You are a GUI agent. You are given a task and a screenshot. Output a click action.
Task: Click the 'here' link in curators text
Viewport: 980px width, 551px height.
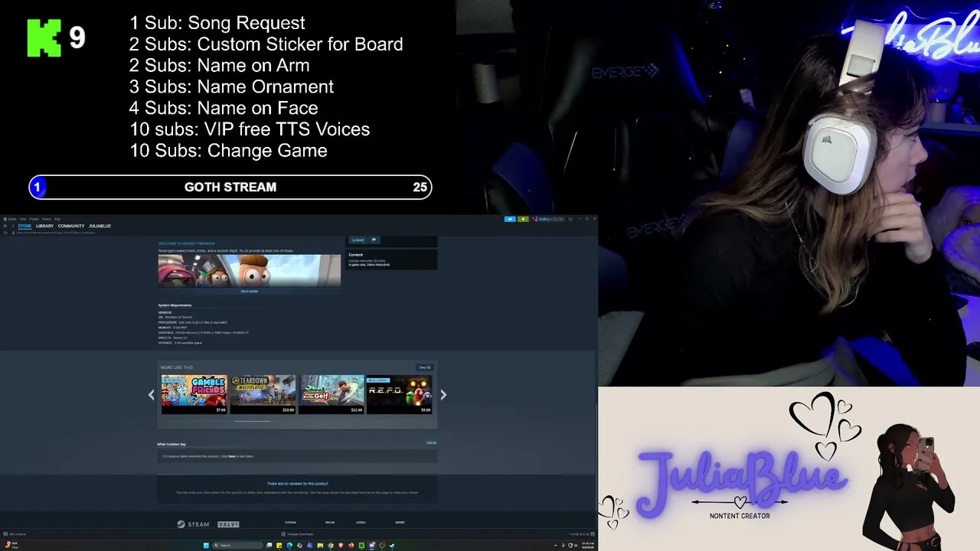tap(231, 456)
